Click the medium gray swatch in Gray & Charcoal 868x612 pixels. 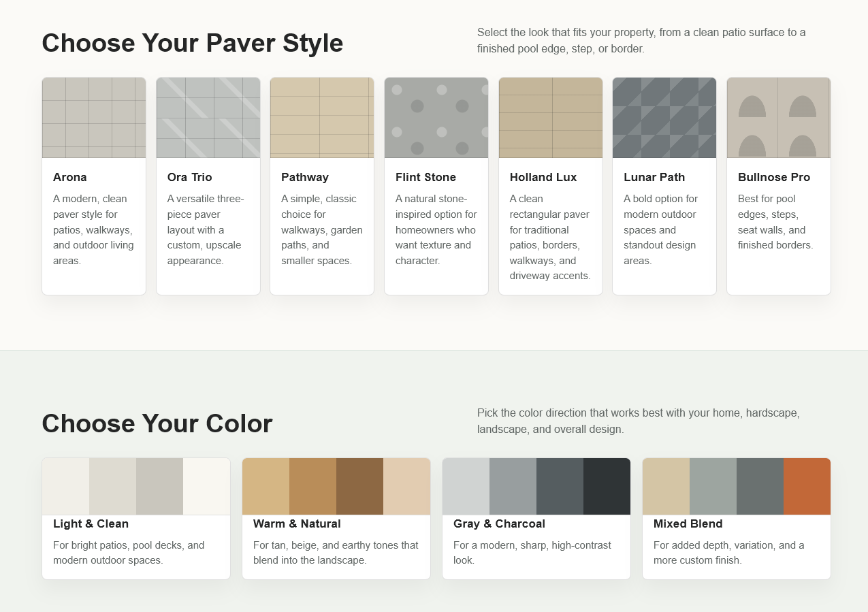tap(513, 487)
